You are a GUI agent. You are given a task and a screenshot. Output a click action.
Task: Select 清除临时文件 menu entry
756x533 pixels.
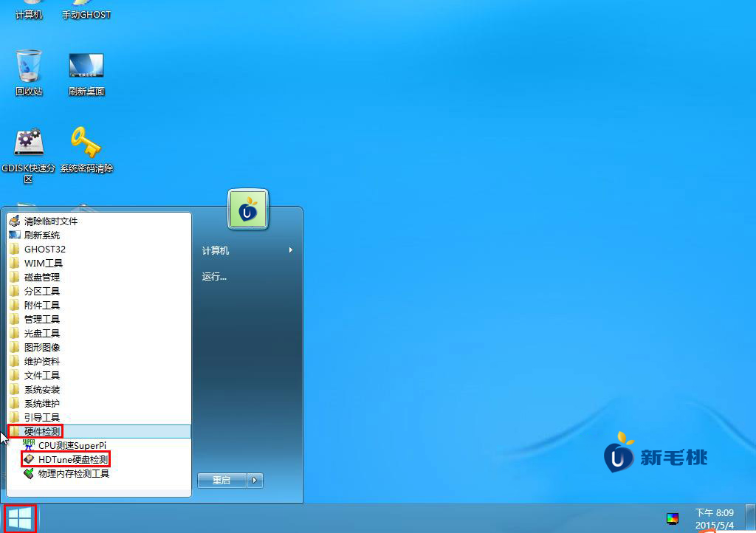tap(50, 221)
